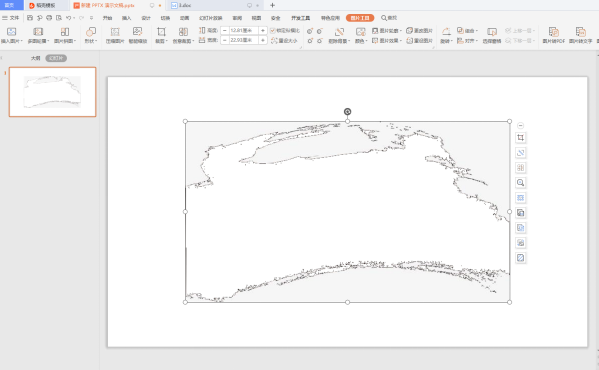The width and height of the screenshot is (599, 370).
Task: Toggle the 锁定纵横比 (lock aspect ratio) checkbox
Action: 273,31
